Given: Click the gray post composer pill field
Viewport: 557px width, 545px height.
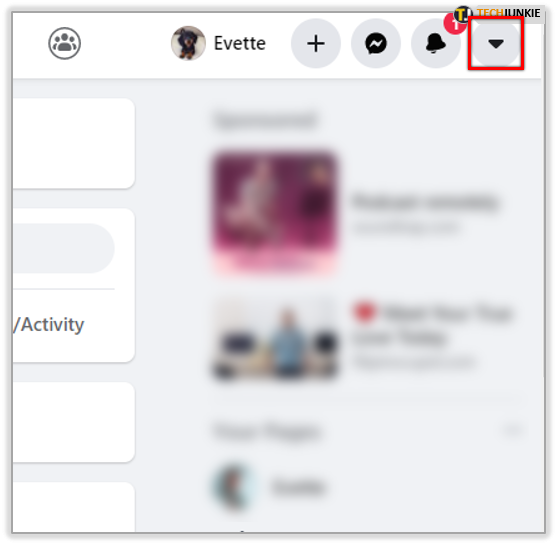Looking at the screenshot, I should (x=64, y=248).
